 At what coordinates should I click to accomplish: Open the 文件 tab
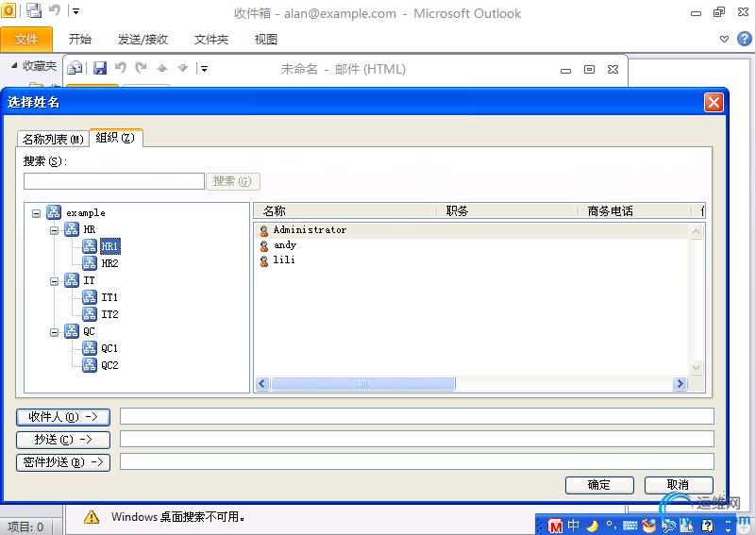pos(26,39)
